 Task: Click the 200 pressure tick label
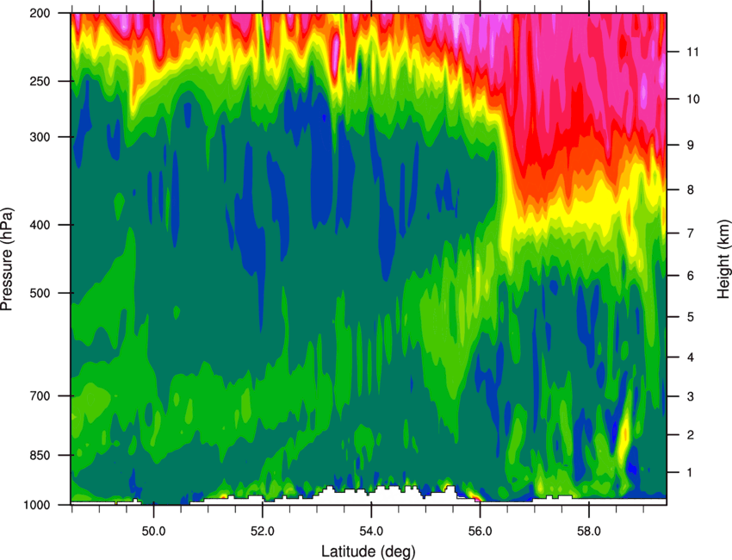coord(40,13)
